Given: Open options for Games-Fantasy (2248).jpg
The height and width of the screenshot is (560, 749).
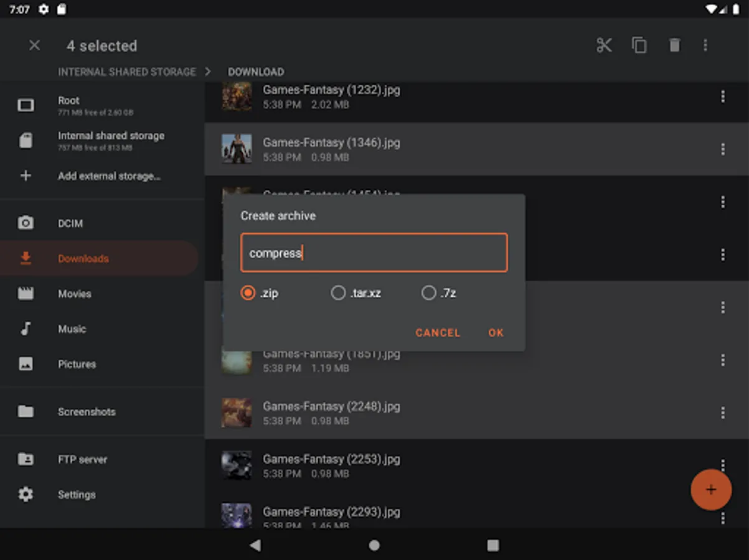Looking at the screenshot, I should point(722,413).
